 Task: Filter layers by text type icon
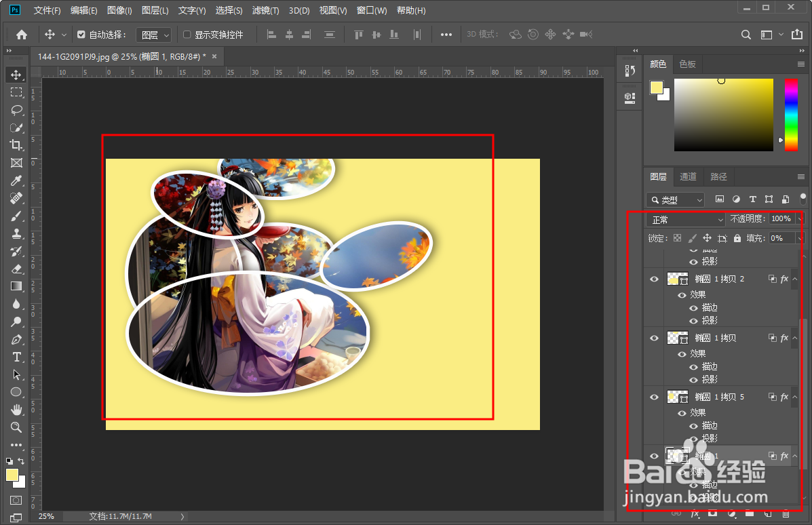click(752, 199)
